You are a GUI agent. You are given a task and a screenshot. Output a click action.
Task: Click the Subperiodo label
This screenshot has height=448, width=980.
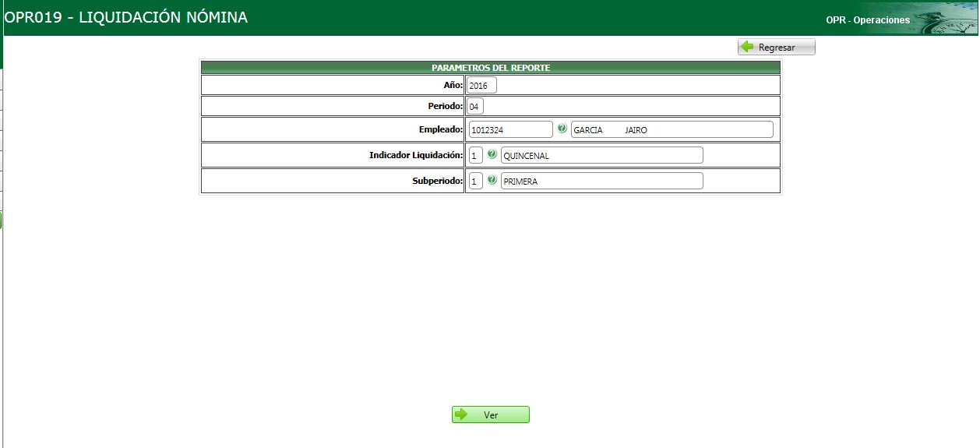coord(438,181)
